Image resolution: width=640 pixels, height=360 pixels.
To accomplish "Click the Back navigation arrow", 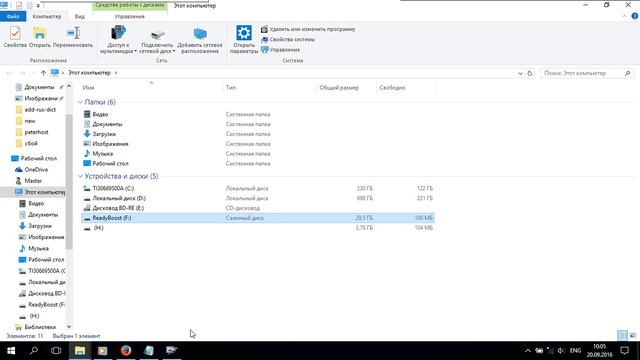I will coord(9,73).
